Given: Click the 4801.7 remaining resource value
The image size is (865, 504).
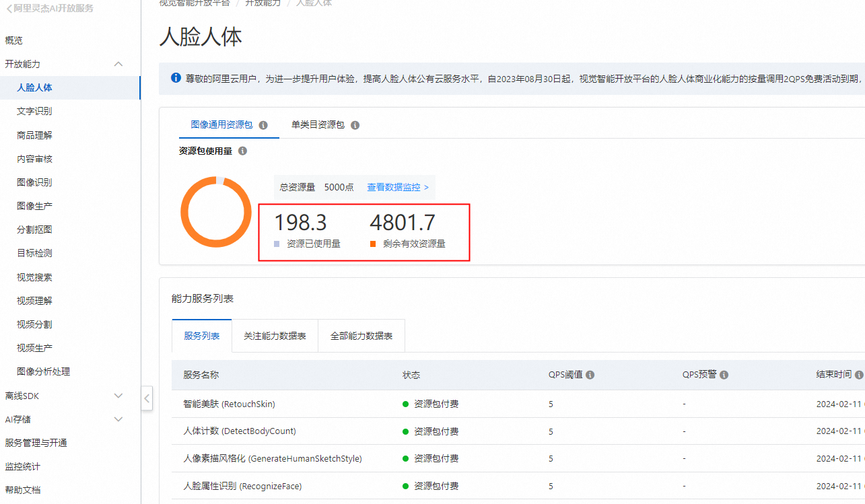Looking at the screenshot, I should (x=403, y=223).
